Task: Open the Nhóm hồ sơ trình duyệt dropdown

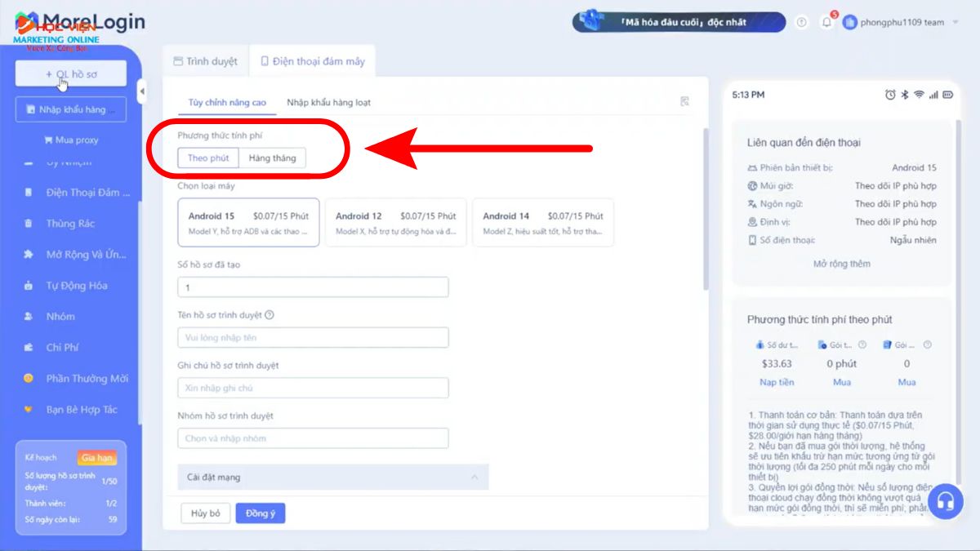Action: click(313, 438)
